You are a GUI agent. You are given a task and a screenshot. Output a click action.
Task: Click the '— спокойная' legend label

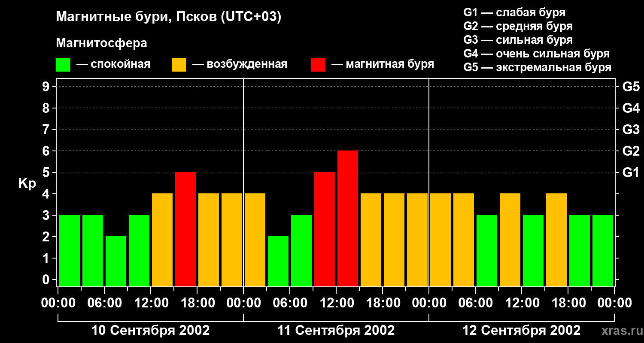coord(113,64)
